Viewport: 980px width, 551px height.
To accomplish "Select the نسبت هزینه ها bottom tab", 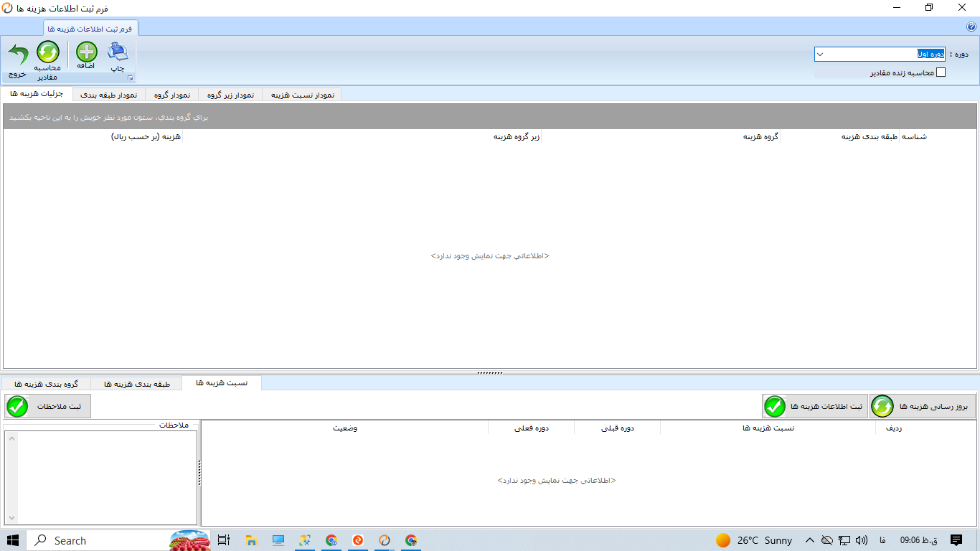I will point(222,383).
